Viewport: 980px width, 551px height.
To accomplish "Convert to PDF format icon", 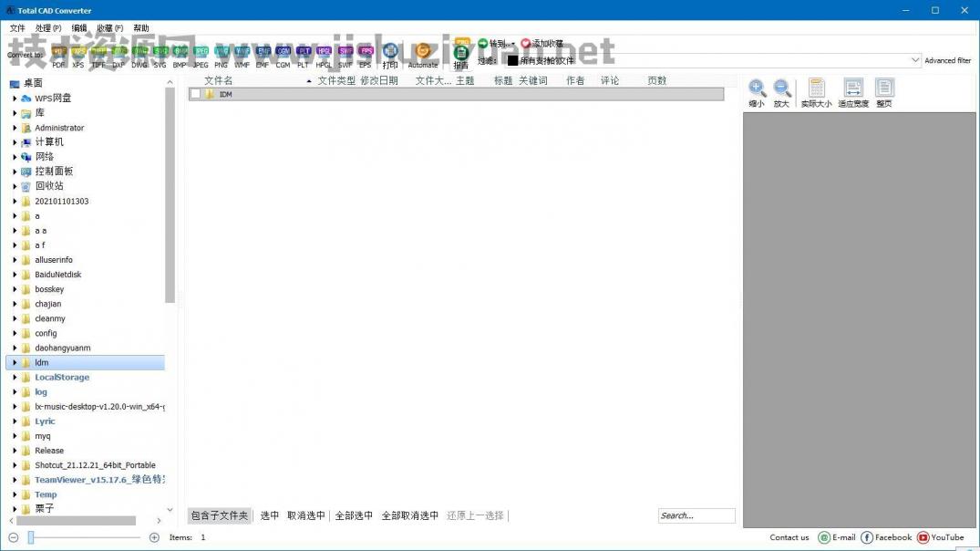I will click(x=58, y=56).
